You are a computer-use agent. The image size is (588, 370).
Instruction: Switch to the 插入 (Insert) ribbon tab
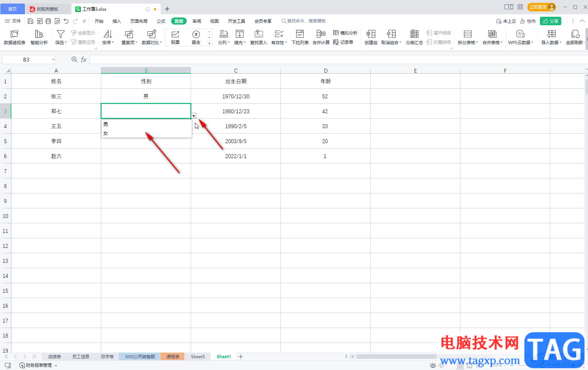pyautogui.click(x=117, y=21)
